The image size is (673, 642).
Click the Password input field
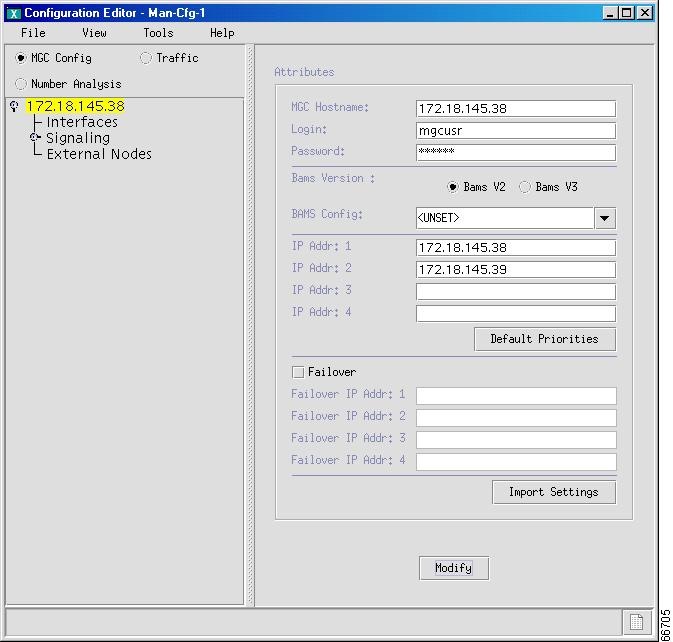click(515, 152)
